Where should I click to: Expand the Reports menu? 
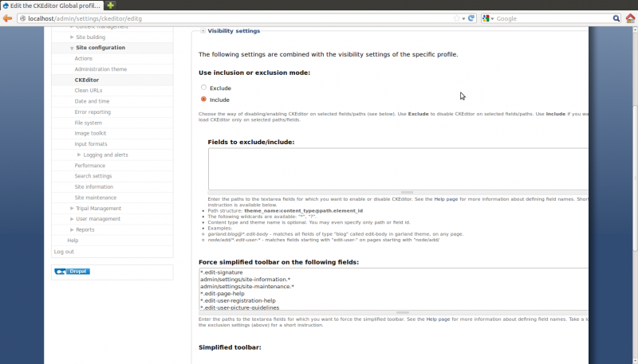pos(72,229)
